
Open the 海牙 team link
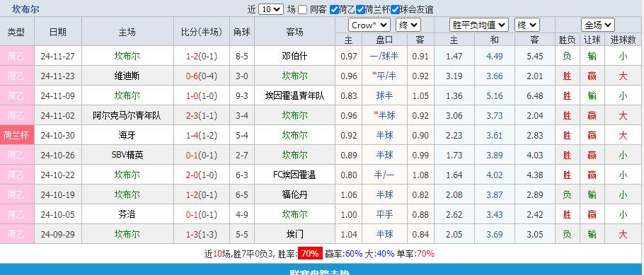(127, 136)
